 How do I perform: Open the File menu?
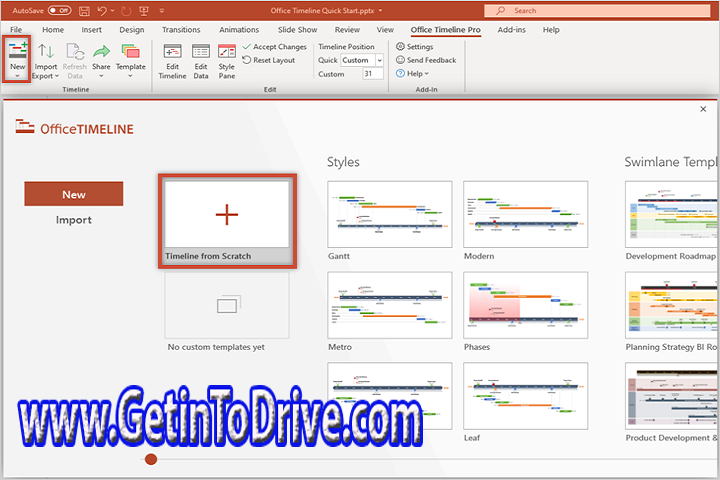(16, 30)
